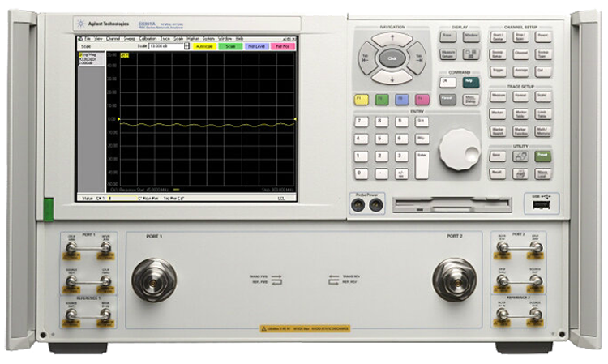This screenshot has height=364, width=608.
Task: Hit the right Tab navigation key
Action: (417, 58)
